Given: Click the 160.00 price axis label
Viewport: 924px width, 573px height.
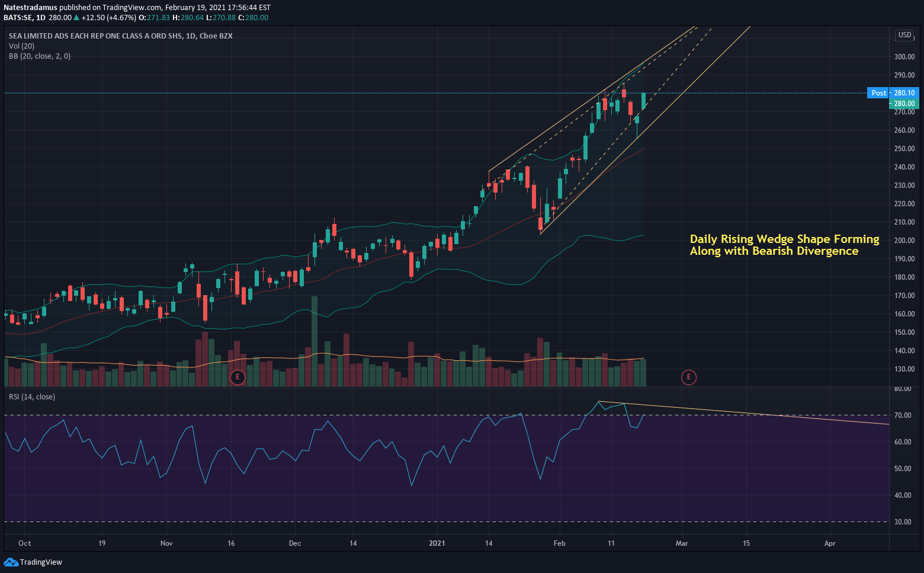Looking at the screenshot, I should 904,315.
